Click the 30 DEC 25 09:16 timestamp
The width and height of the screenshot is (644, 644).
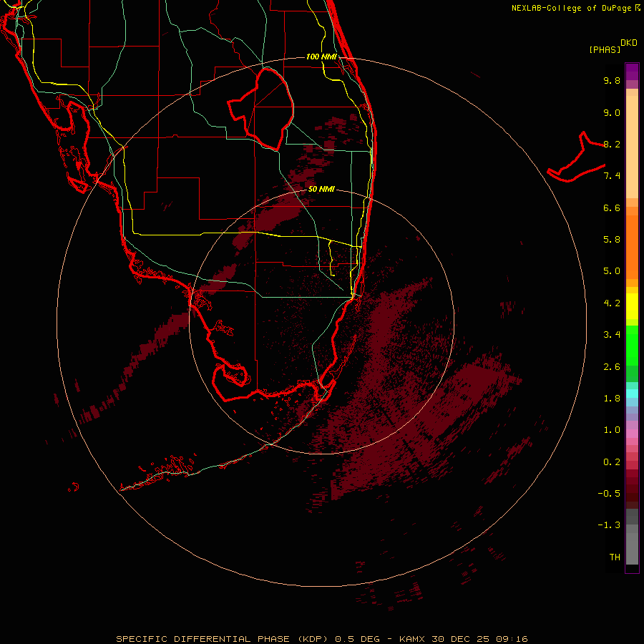pyautogui.click(x=479, y=639)
